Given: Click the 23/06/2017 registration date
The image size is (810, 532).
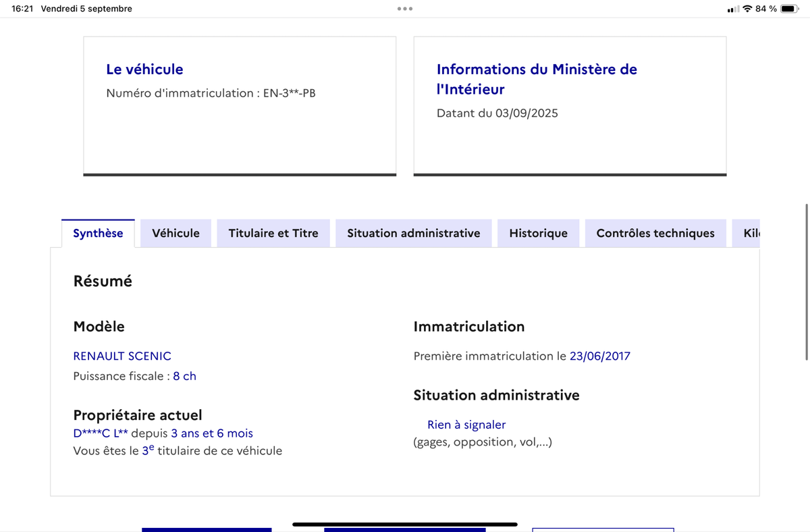Looking at the screenshot, I should coord(600,356).
